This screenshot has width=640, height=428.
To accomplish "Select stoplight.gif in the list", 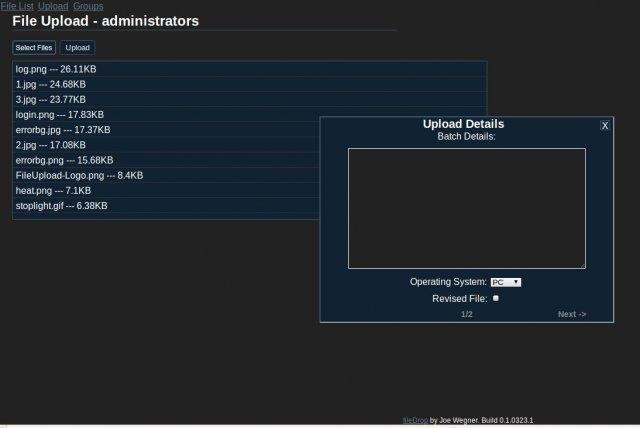I will [61, 205].
